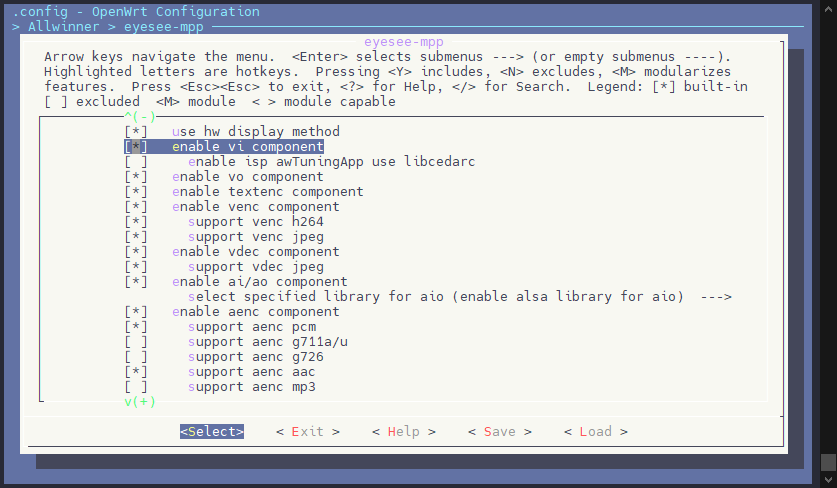
Task: Click the Allwinner breadcrumb
Action: pyautogui.click(x=64, y=27)
